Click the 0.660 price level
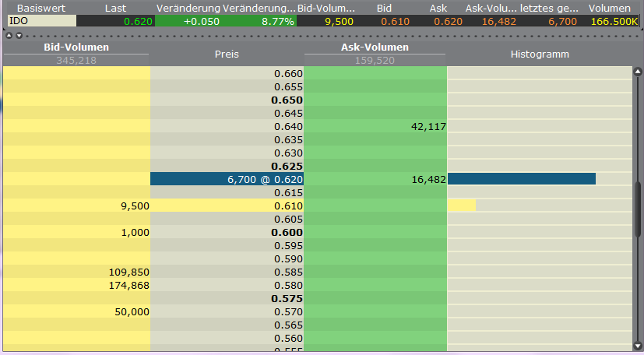This screenshot has height=355, width=644. pos(288,73)
